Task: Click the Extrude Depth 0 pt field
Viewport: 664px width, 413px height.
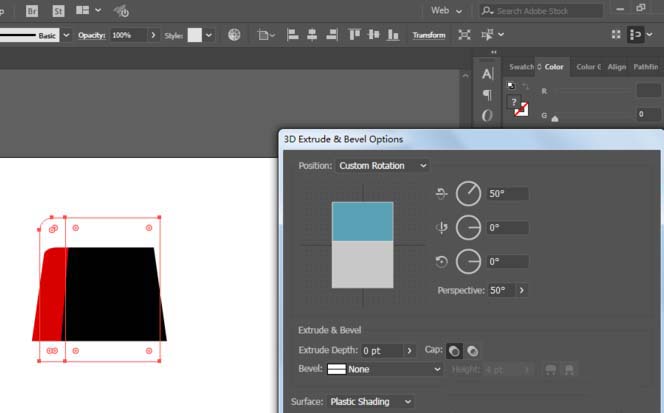Action: point(382,351)
